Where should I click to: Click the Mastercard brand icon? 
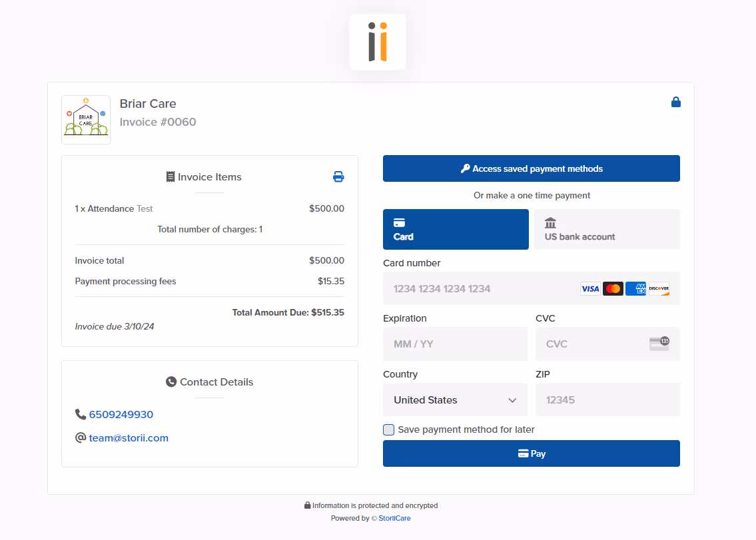click(613, 289)
